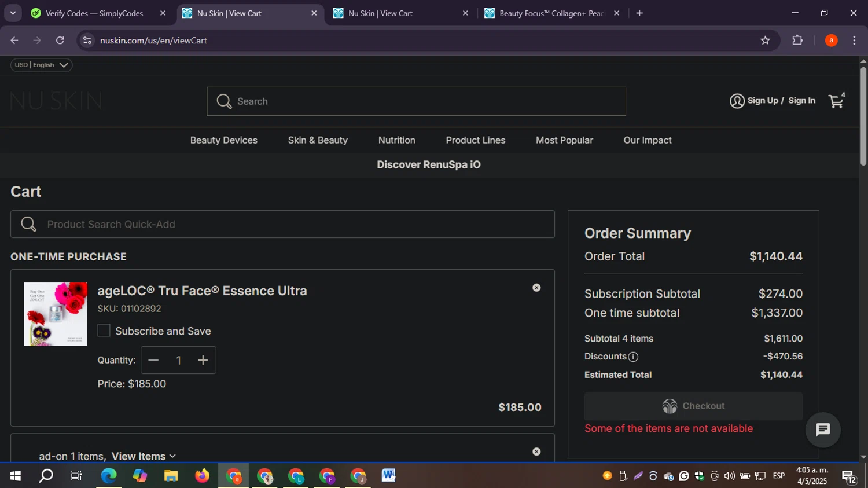Expand ad-on View Items chevron
868x488 pixels.
click(172, 457)
